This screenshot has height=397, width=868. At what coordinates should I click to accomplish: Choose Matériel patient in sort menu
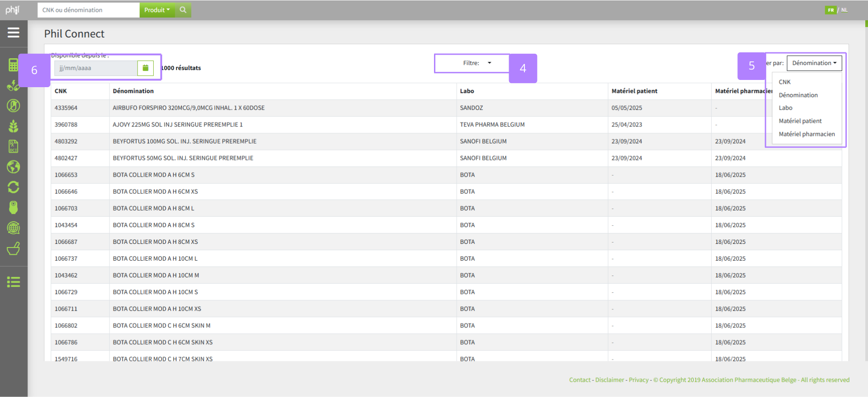point(800,121)
